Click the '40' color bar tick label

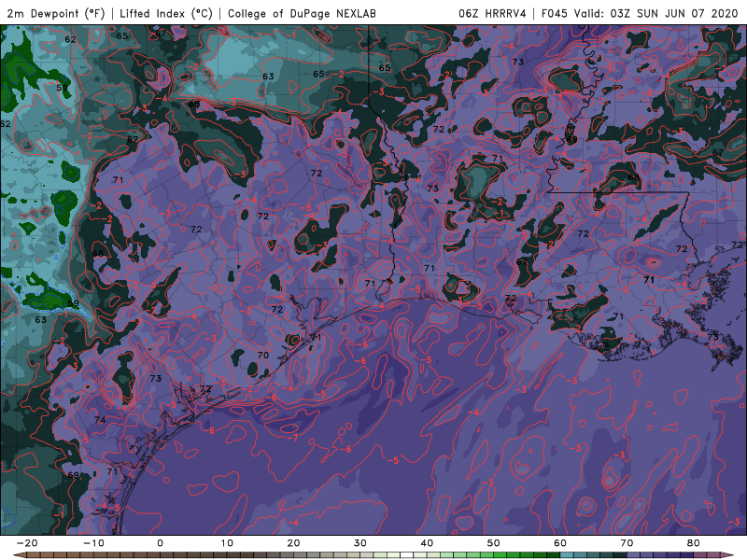click(x=427, y=543)
